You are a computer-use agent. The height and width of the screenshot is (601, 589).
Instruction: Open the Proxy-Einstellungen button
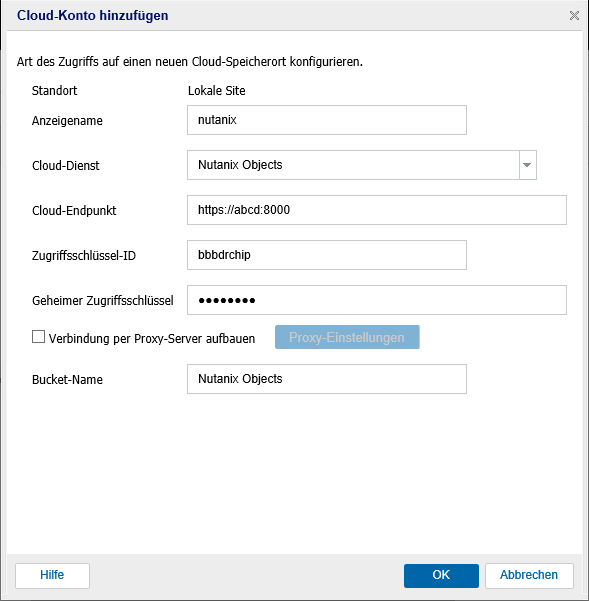point(347,337)
